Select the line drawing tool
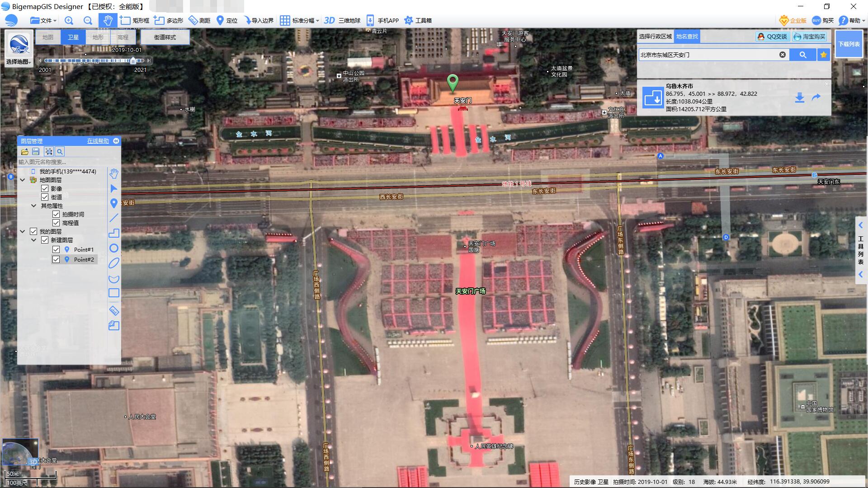Image resolution: width=868 pixels, height=488 pixels. pos(114,218)
